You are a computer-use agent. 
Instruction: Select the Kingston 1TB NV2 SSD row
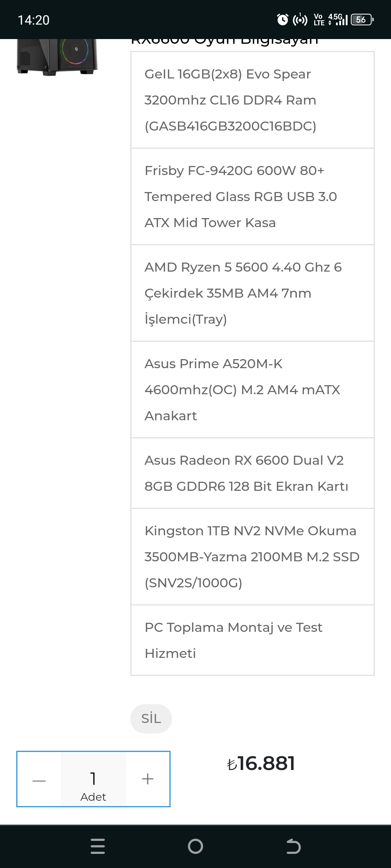pyautogui.click(x=252, y=557)
